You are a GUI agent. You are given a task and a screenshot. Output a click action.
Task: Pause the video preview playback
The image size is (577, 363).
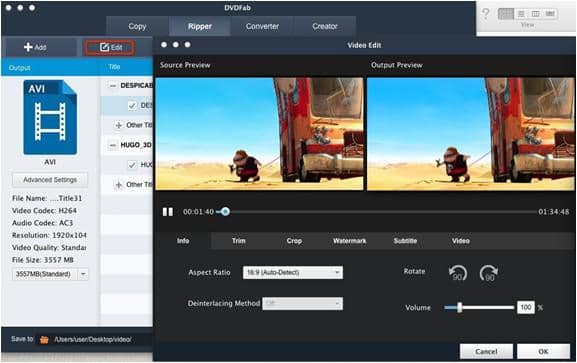[x=168, y=212]
